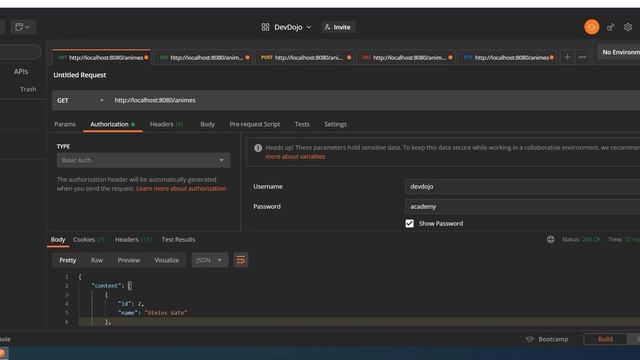
Task: Switch to the request Body tab
Action: [207, 124]
